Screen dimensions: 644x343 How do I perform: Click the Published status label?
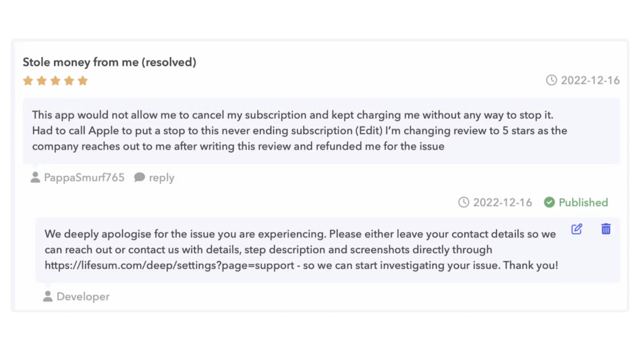click(x=583, y=202)
